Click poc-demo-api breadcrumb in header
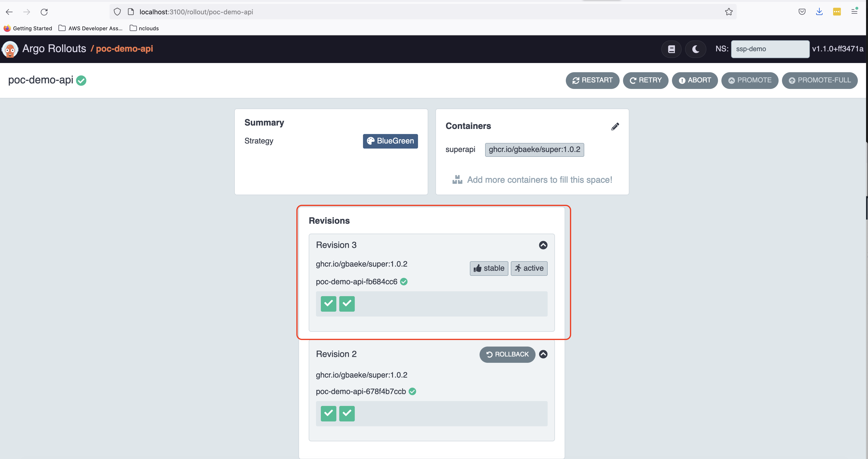The height and width of the screenshot is (459, 868). click(124, 48)
